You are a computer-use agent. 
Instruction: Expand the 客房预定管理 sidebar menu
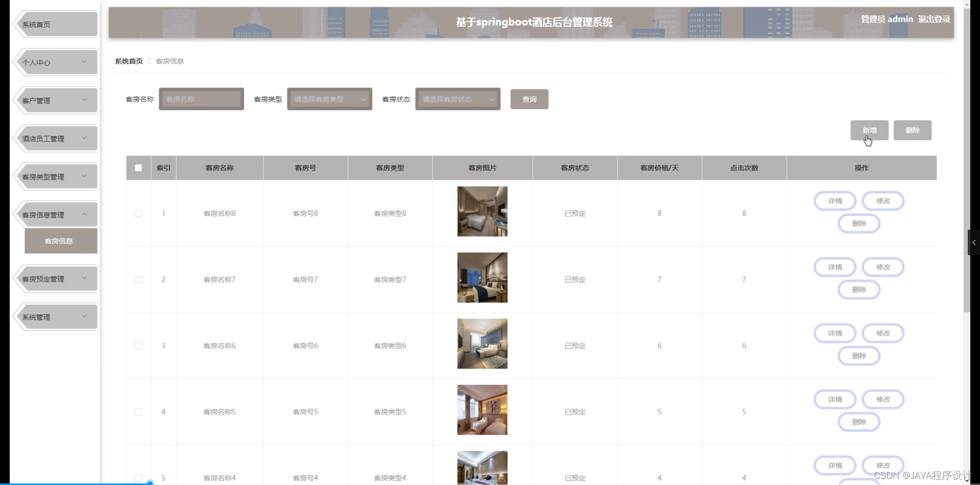(x=56, y=279)
